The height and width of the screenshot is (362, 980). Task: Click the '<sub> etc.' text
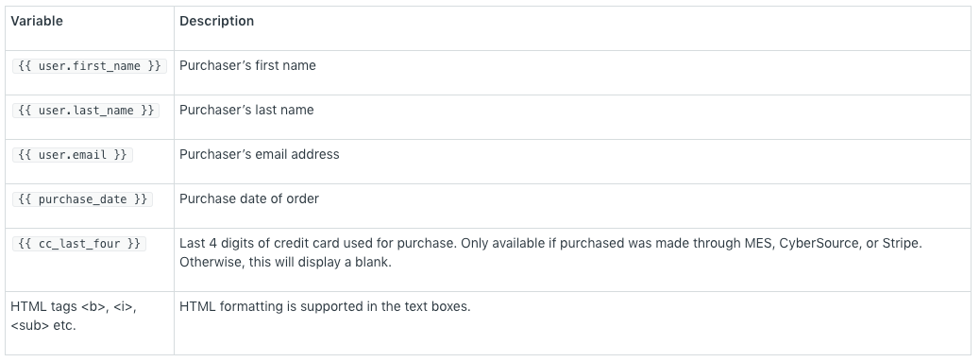pos(43,325)
